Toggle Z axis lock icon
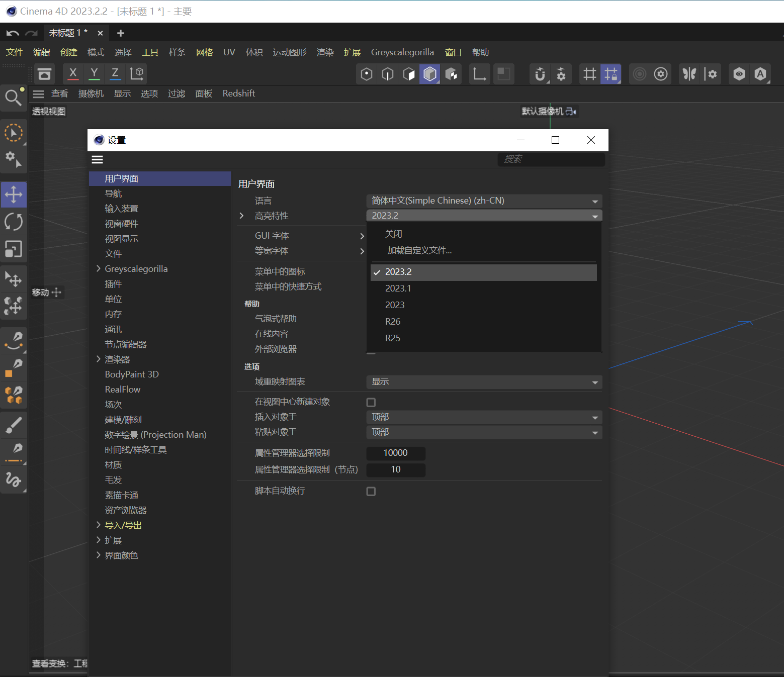 [115, 73]
